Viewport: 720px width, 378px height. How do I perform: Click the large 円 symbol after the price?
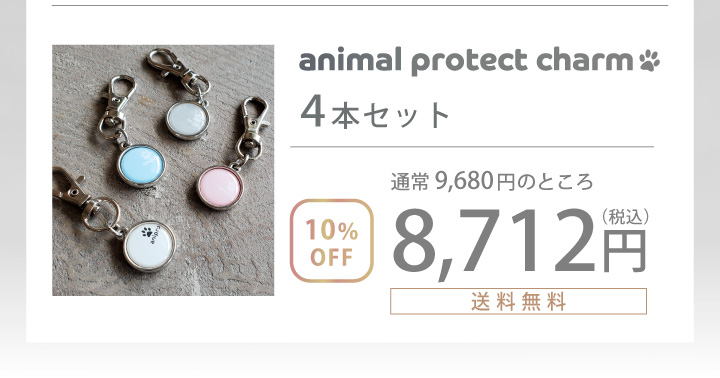624,251
